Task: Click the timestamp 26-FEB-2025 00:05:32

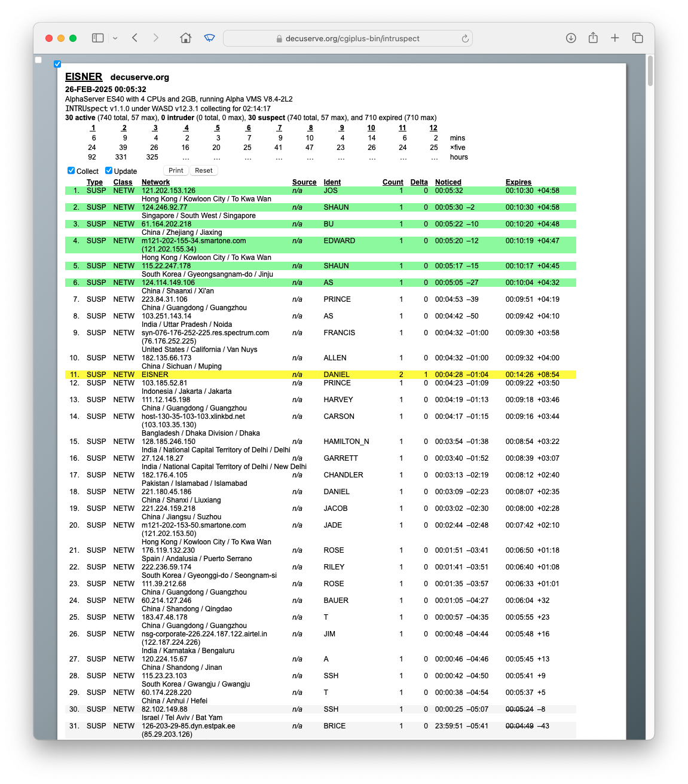Action: coord(106,90)
